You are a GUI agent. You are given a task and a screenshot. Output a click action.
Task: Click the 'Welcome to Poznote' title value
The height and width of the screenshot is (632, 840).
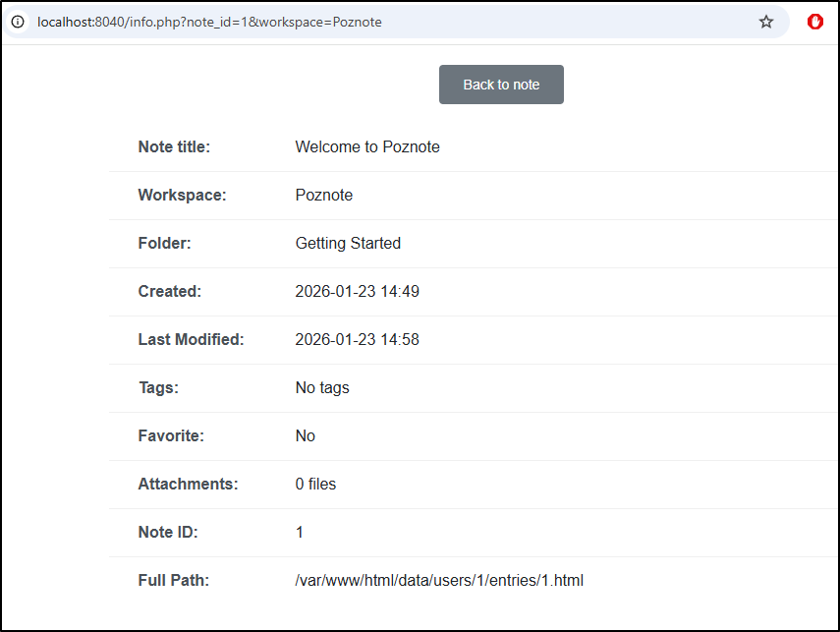[x=367, y=147]
